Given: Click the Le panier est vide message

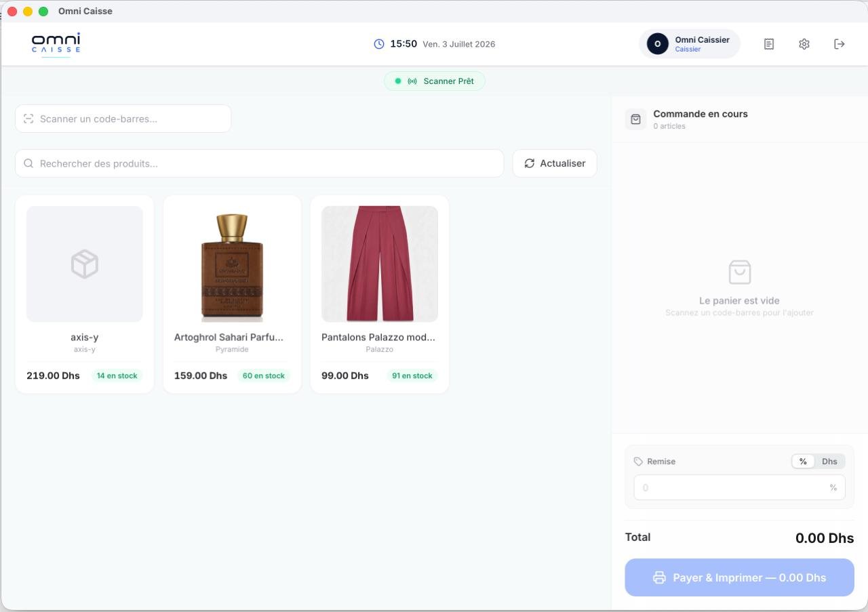Looking at the screenshot, I should coord(740,301).
